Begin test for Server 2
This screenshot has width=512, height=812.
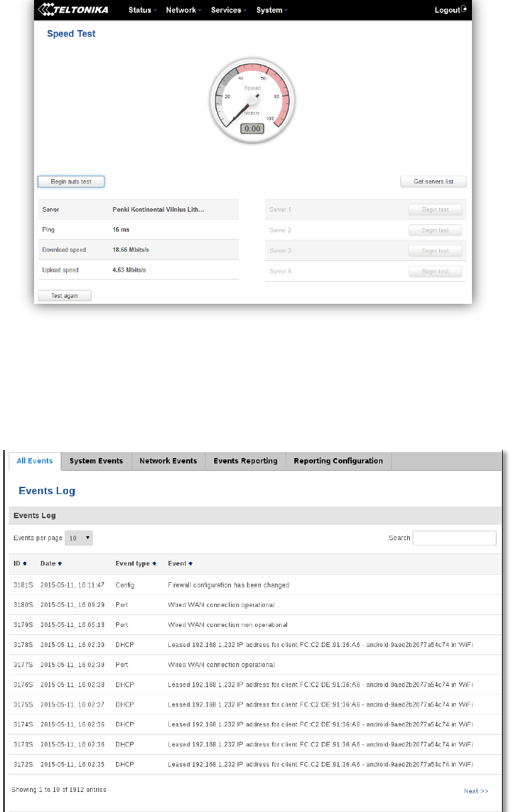(435, 230)
